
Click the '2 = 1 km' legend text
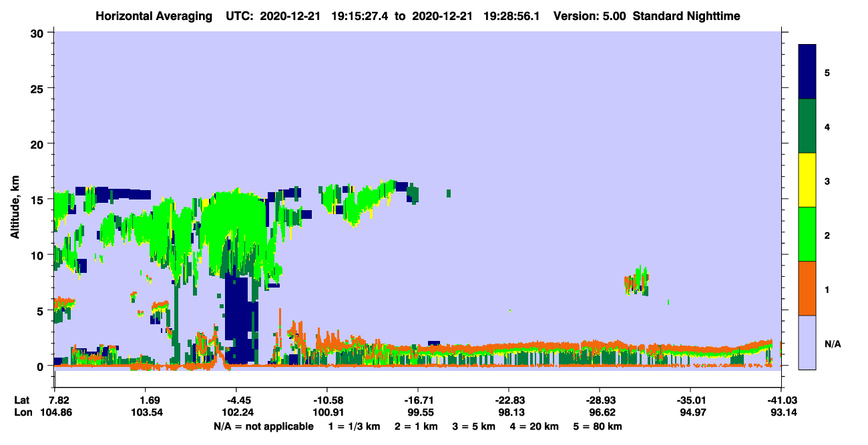click(x=415, y=426)
